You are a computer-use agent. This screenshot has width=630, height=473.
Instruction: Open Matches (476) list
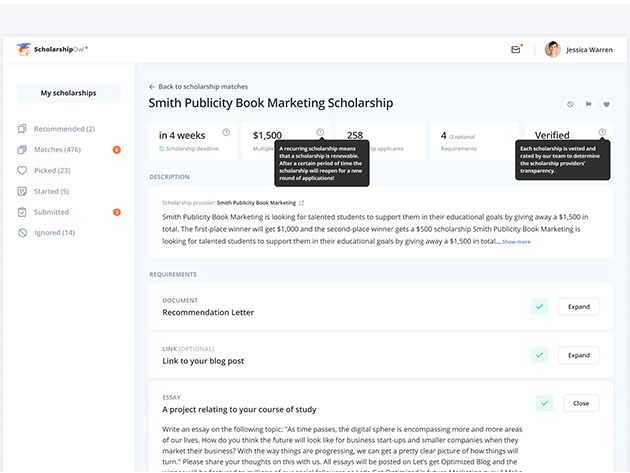(57, 149)
